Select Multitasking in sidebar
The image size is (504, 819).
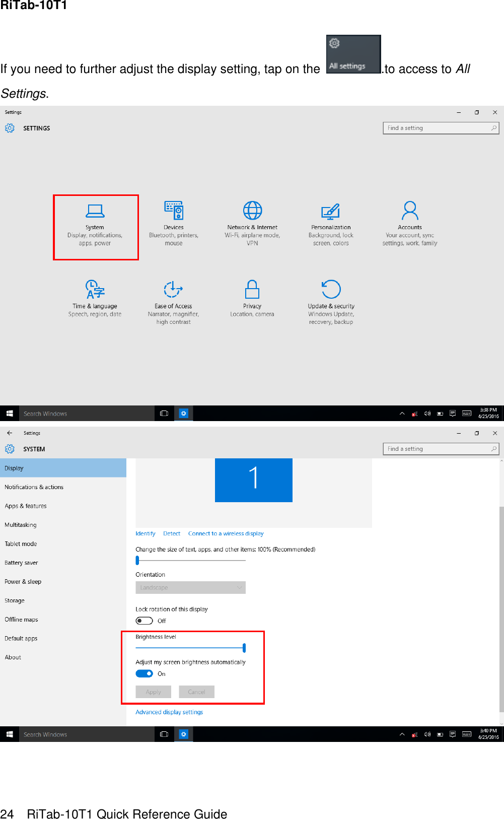[63, 525]
